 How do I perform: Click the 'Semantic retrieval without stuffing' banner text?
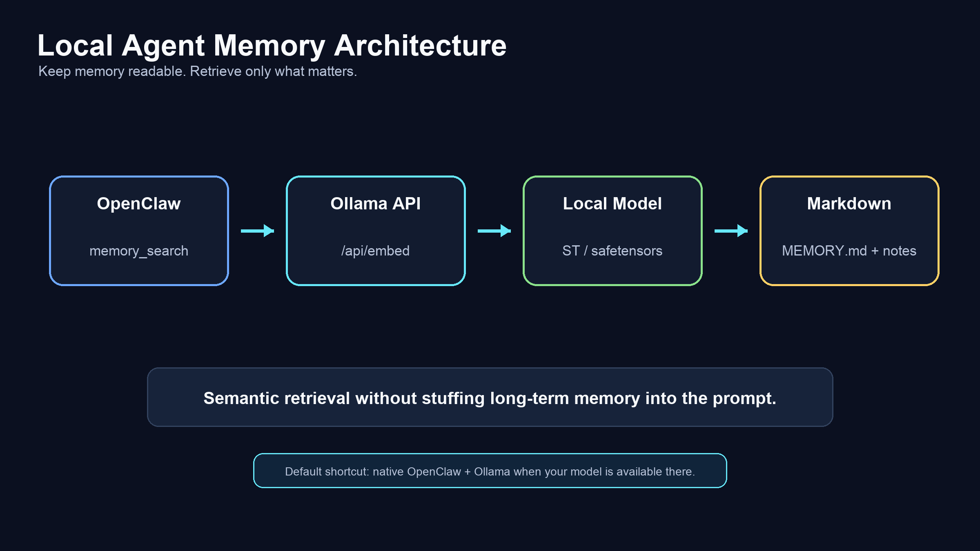(x=490, y=398)
